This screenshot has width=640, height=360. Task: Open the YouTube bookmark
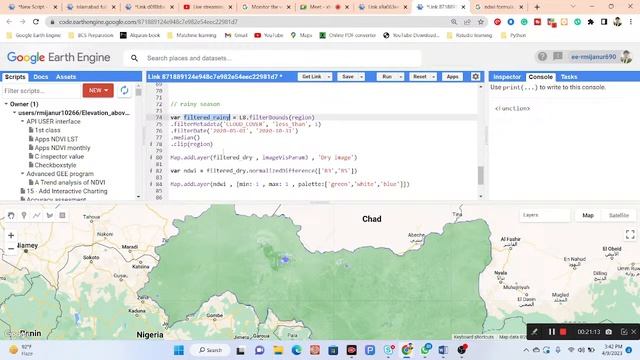(269, 36)
